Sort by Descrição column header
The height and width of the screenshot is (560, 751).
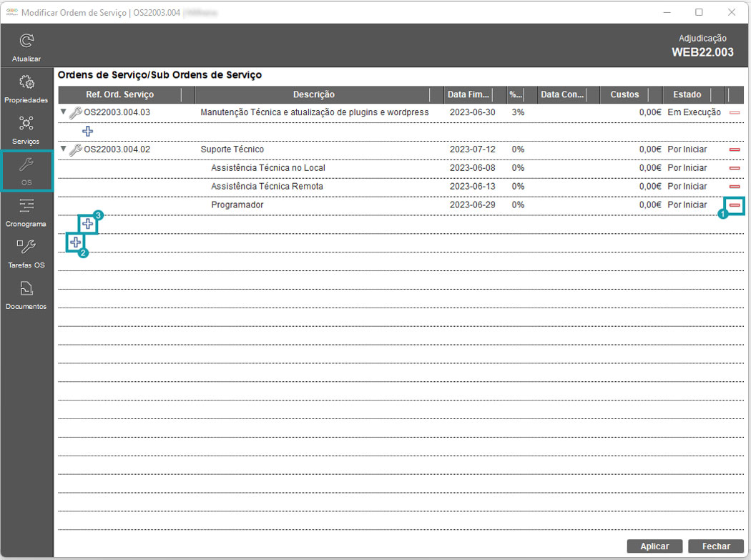point(313,94)
